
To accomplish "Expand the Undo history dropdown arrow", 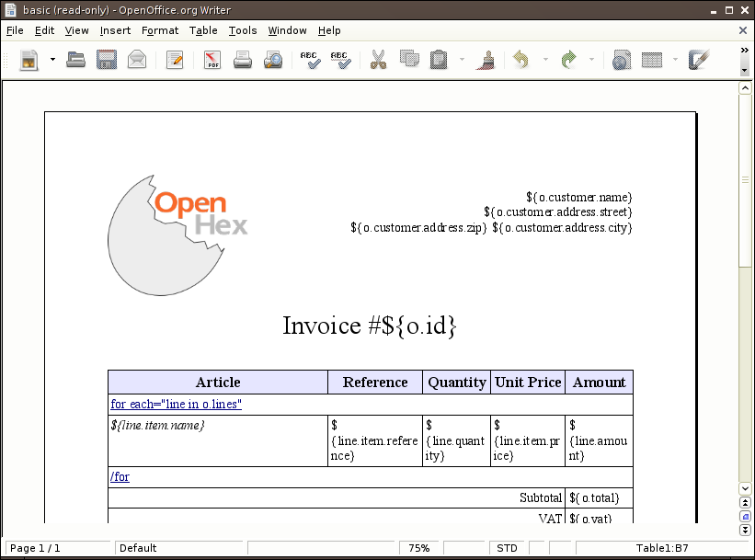I will 544,61.
